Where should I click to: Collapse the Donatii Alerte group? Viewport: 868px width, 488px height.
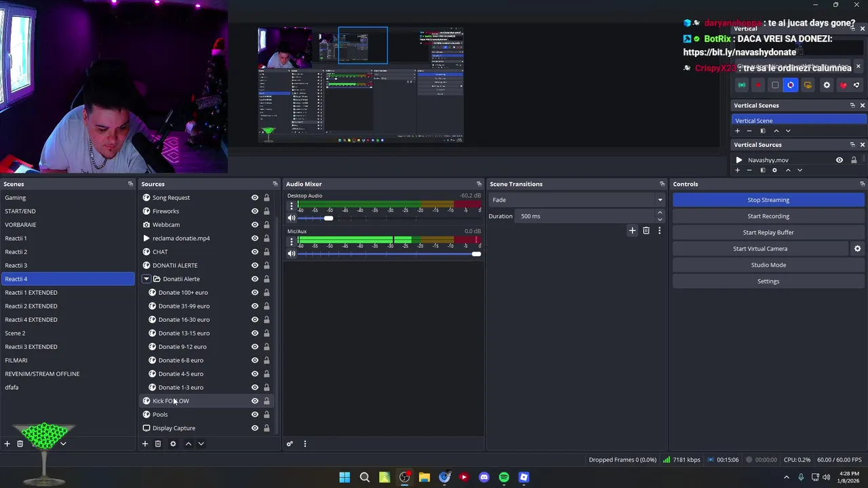pos(146,279)
